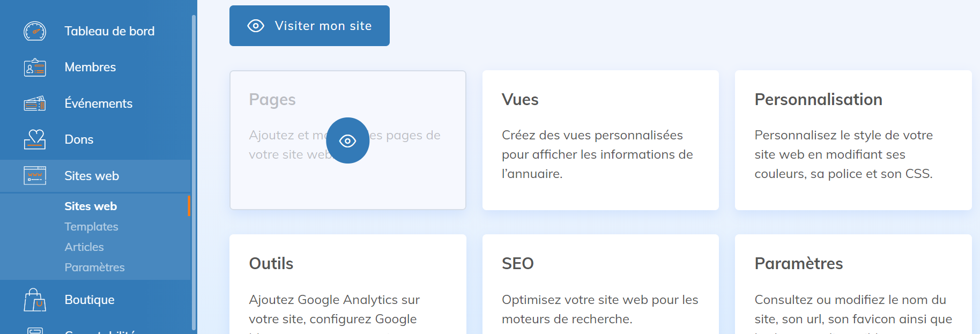Screen dimensions: 980x334
Task: Click the Sites web browser icon
Action: click(35, 176)
